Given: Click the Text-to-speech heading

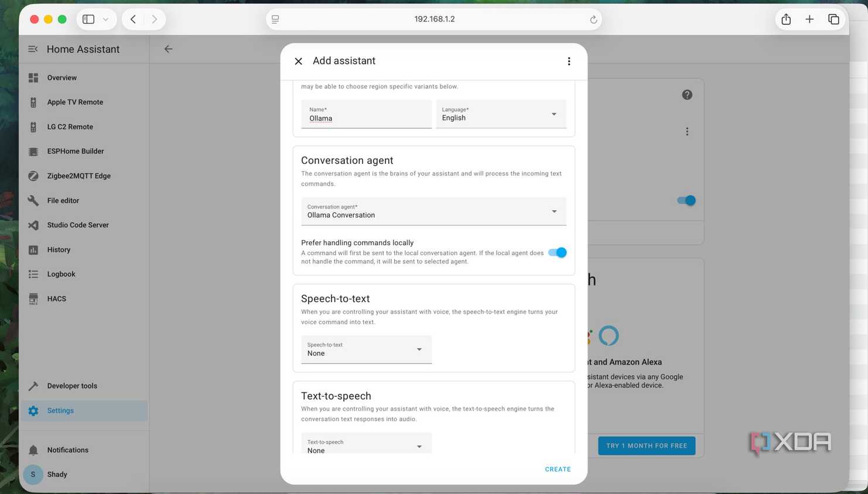Looking at the screenshot, I should point(336,396).
